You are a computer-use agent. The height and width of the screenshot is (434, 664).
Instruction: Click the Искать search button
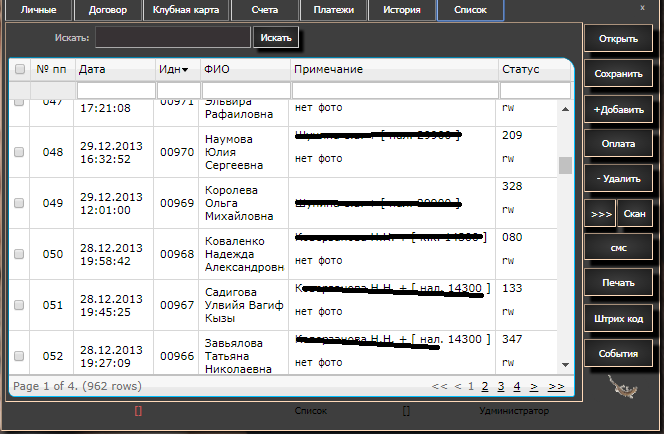276,38
